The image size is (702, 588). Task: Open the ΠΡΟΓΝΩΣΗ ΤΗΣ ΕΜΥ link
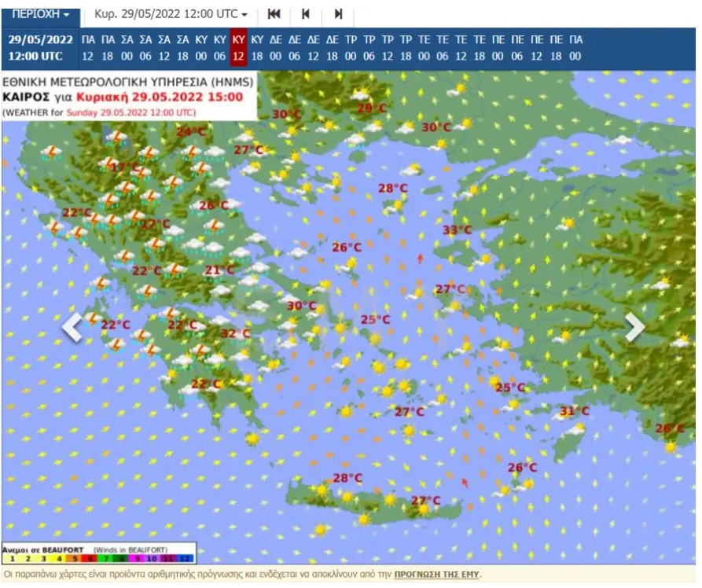coord(436,574)
